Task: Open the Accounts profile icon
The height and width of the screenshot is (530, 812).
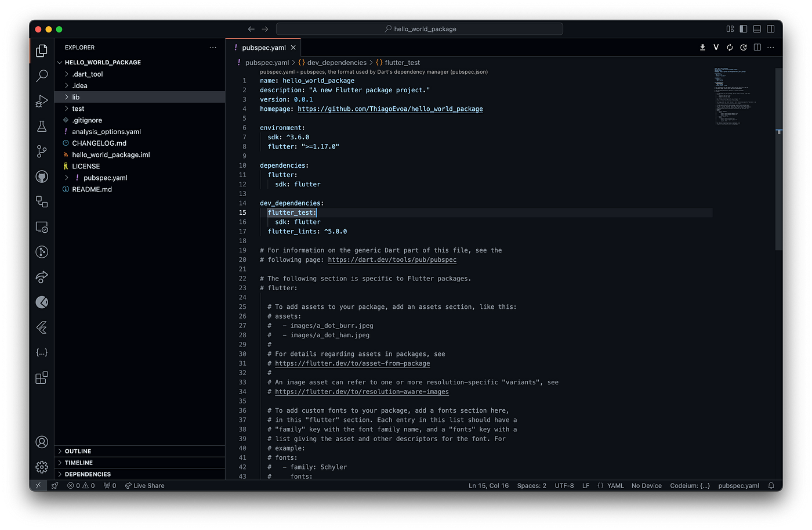Action: point(42,442)
